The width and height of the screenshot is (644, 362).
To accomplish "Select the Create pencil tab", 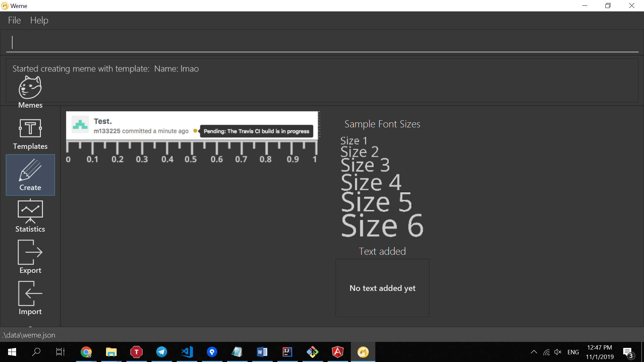I will [30, 175].
